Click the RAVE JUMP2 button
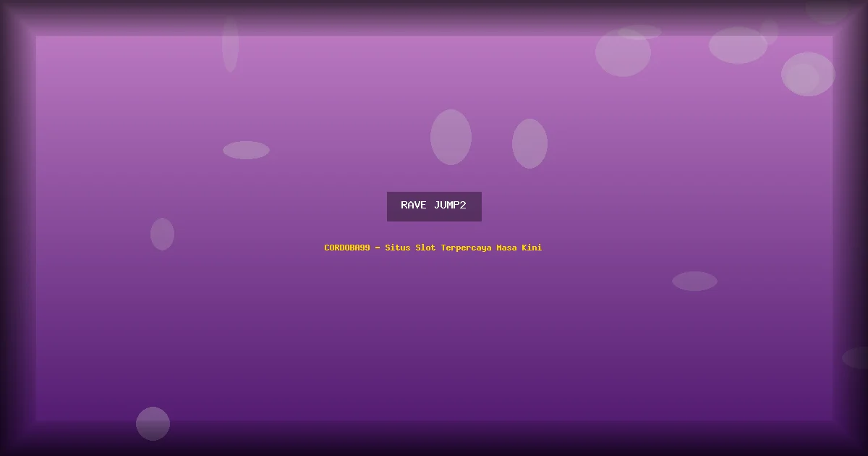868x456 pixels. click(434, 206)
